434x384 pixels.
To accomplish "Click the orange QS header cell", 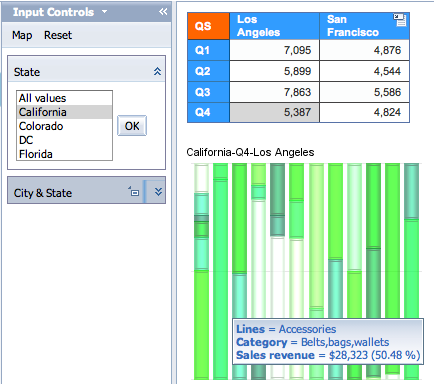I will [x=209, y=26].
